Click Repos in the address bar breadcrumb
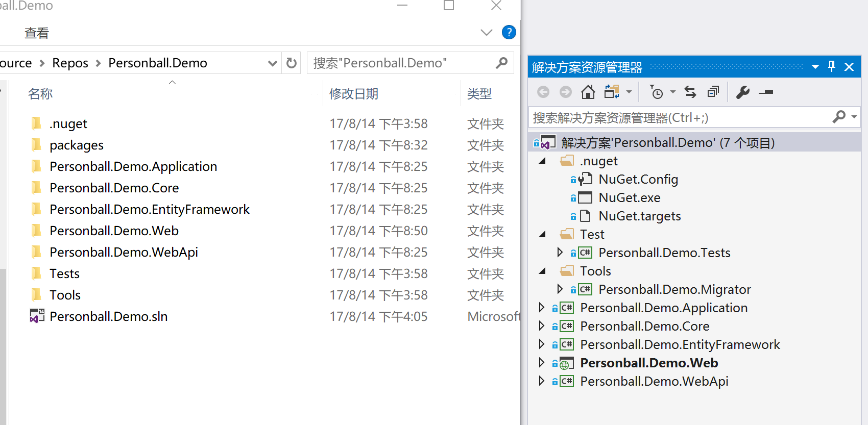The height and width of the screenshot is (425, 868). [x=70, y=63]
